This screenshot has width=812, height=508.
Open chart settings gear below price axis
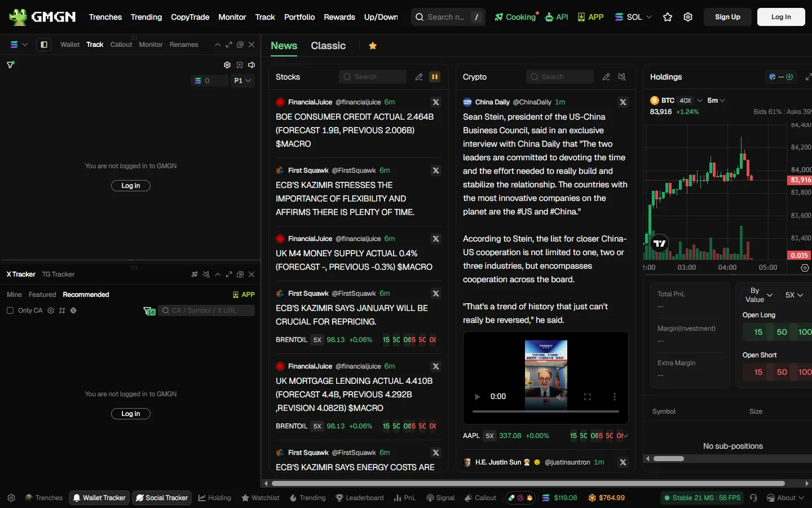805,268
